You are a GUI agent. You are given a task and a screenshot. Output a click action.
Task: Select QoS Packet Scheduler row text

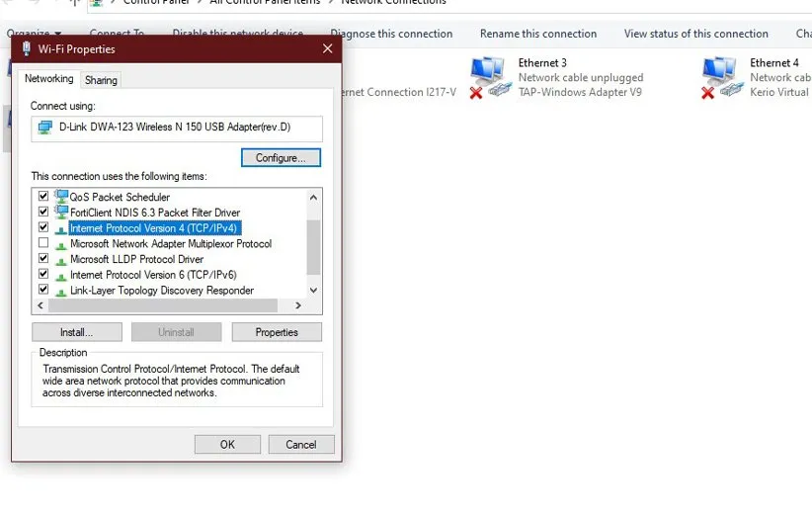120,197
